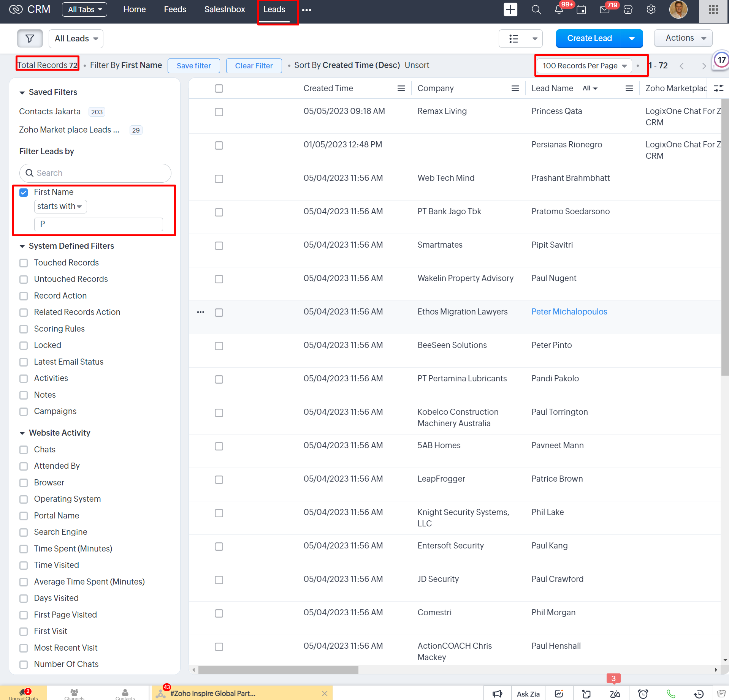
Task: Click the Save filter button
Action: [x=194, y=66]
